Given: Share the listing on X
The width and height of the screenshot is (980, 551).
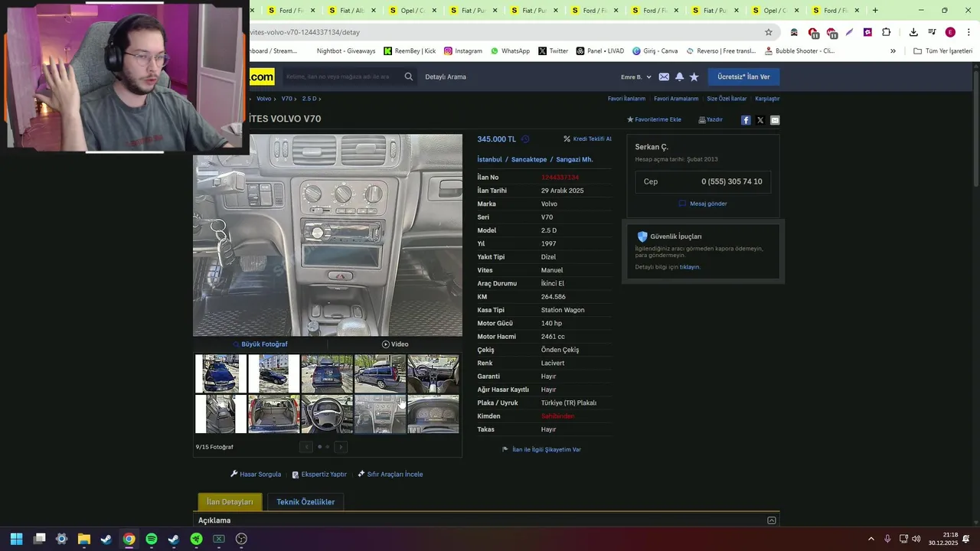Looking at the screenshot, I should pyautogui.click(x=760, y=120).
